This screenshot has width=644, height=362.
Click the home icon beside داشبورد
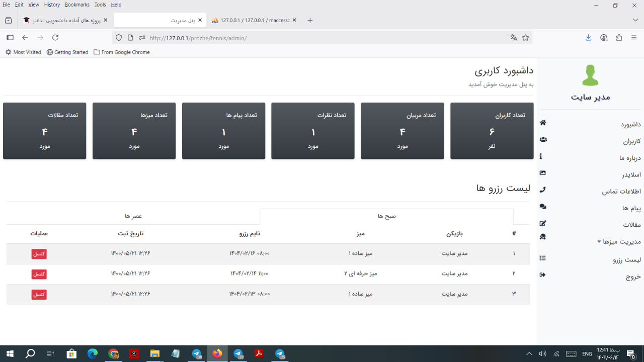[542, 123]
